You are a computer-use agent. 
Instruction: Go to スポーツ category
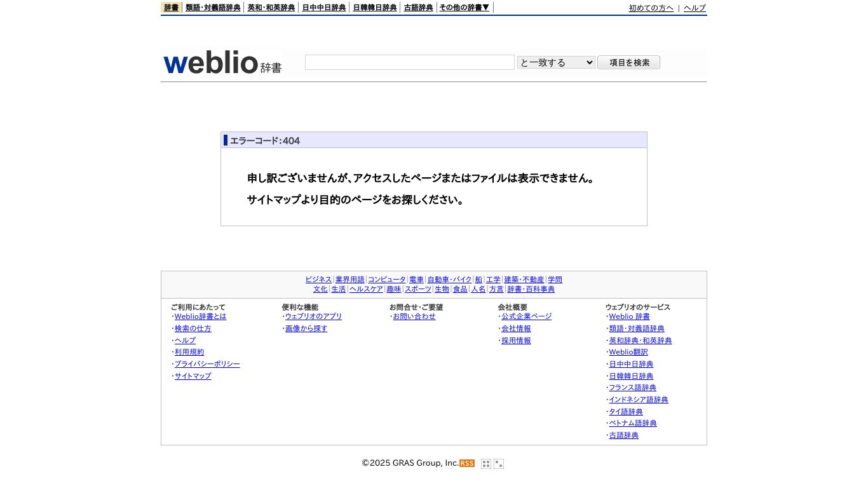[418, 289]
